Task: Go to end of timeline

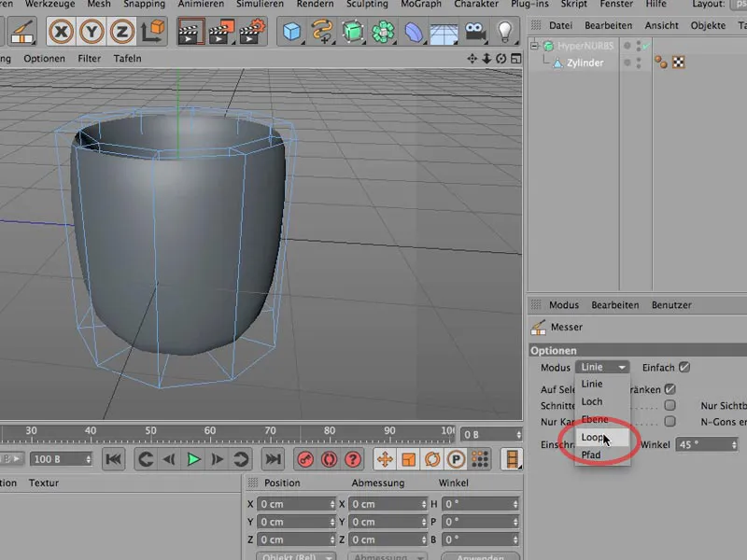Action: pos(273,459)
